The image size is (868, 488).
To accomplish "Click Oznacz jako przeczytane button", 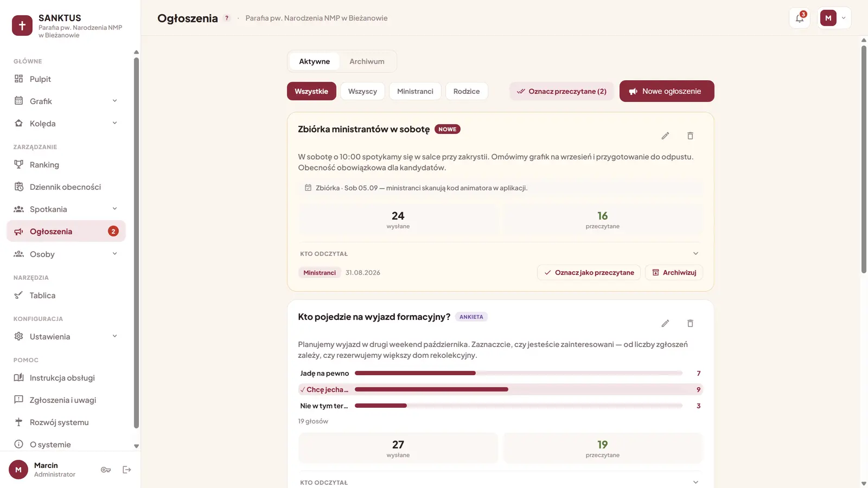I will 589,273.
